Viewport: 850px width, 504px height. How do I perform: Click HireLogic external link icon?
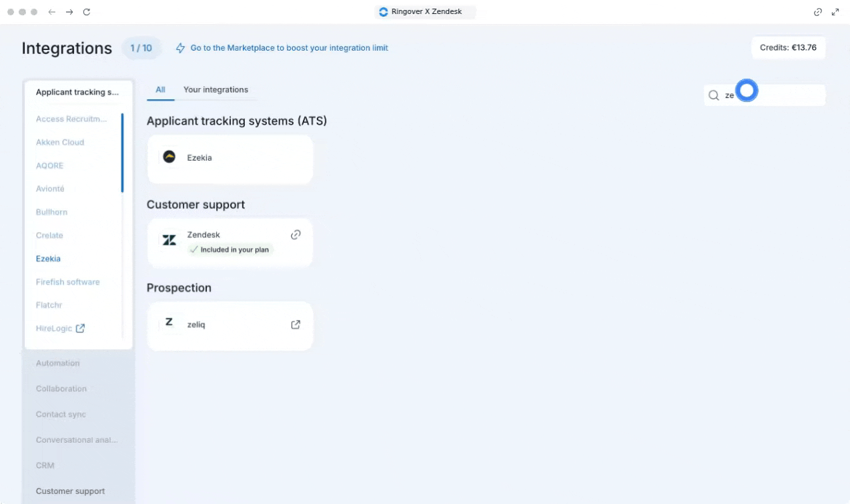(x=80, y=329)
